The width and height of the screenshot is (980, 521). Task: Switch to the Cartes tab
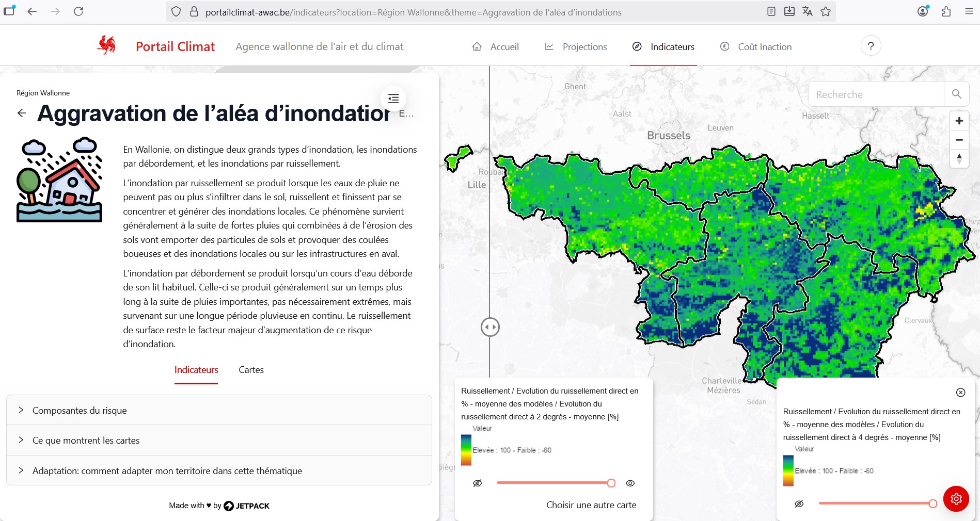coord(251,370)
